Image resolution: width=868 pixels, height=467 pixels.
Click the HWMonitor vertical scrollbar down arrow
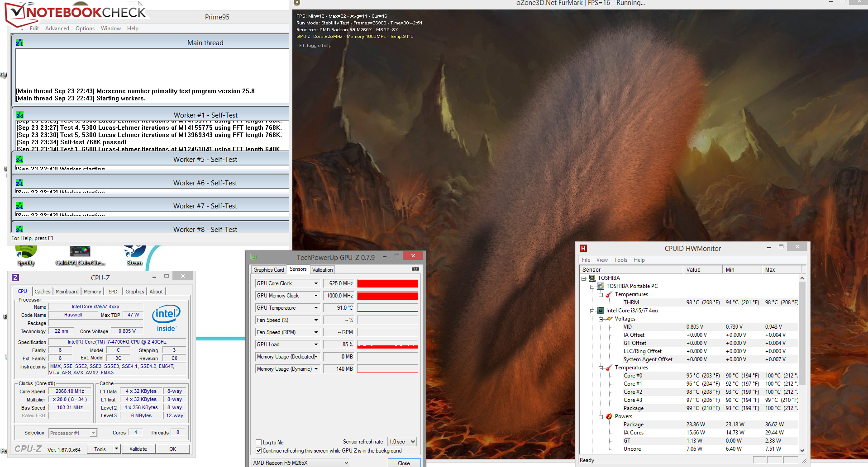tap(802, 450)
